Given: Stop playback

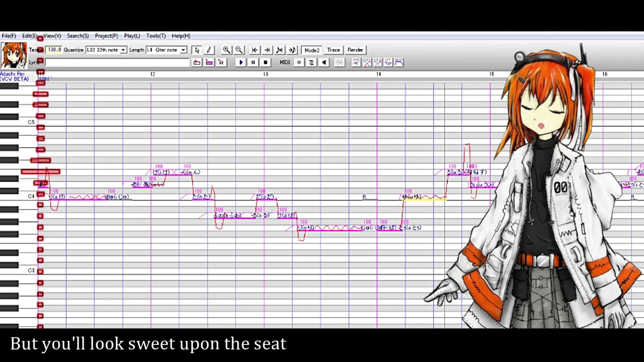Looking at the screenshot, I should point(266,62).
